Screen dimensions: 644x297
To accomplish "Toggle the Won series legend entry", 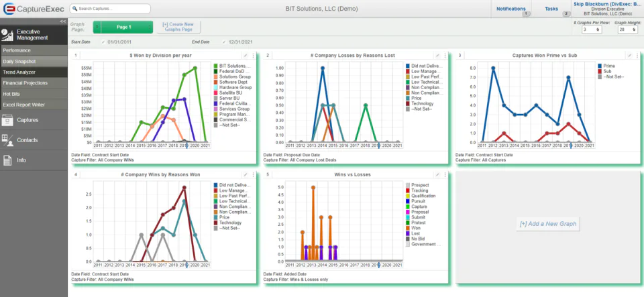I will click(x=414, y=228).
